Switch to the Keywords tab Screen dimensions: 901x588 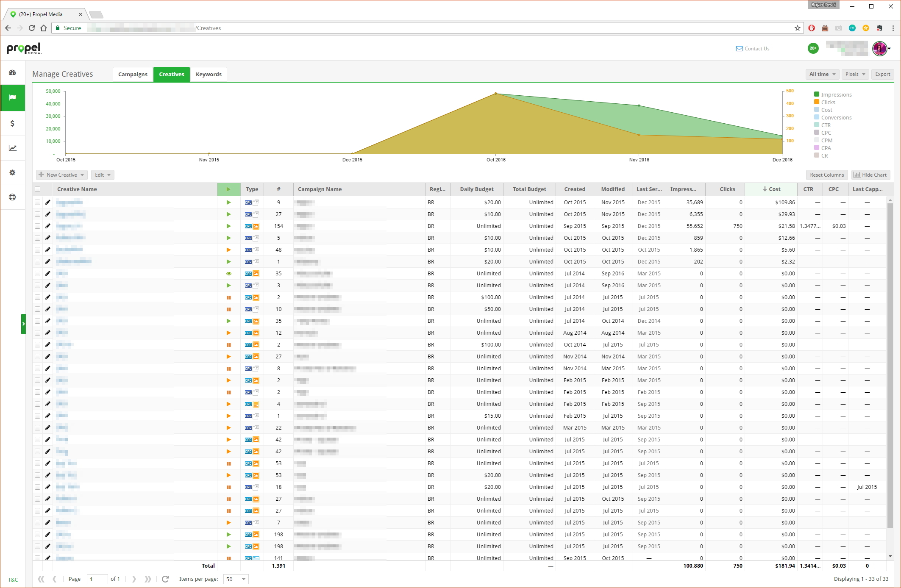[209, 74]
